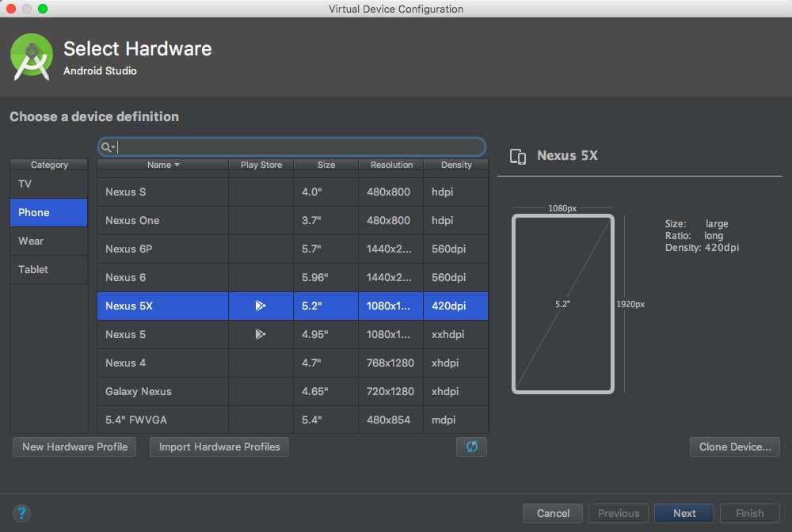This screenshot has width=792, height=532.
Task: Click the Density column header
Action: coord(456,165)
